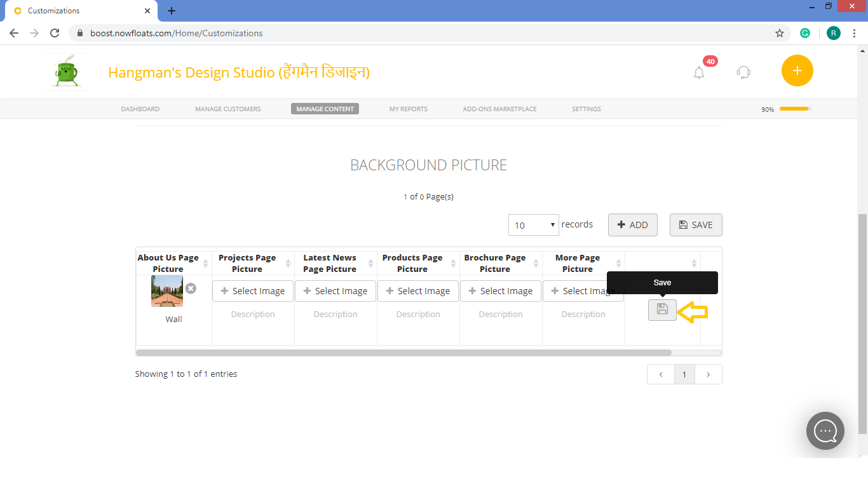
Task: Toggle sort on Products Page Picture column
Action: (453, 262)
